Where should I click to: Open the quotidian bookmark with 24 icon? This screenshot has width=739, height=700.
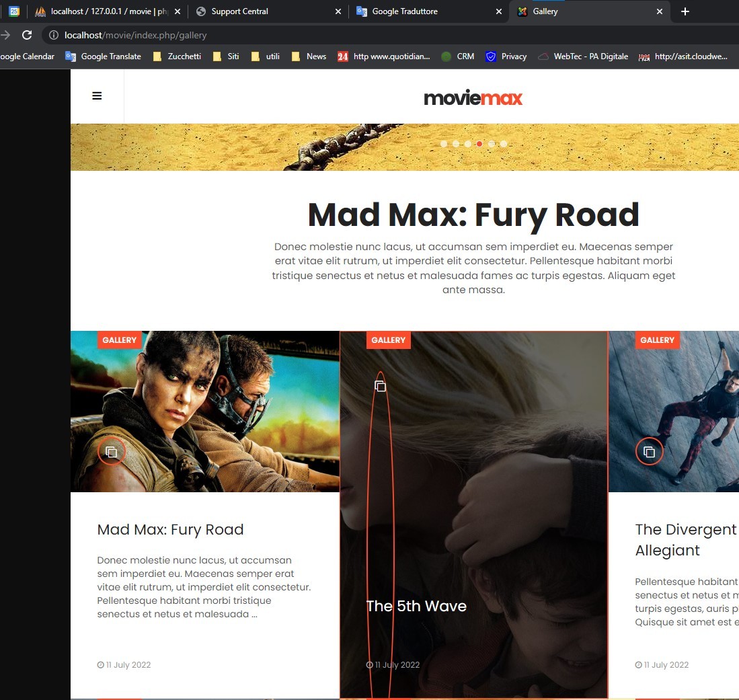(384, 56)
